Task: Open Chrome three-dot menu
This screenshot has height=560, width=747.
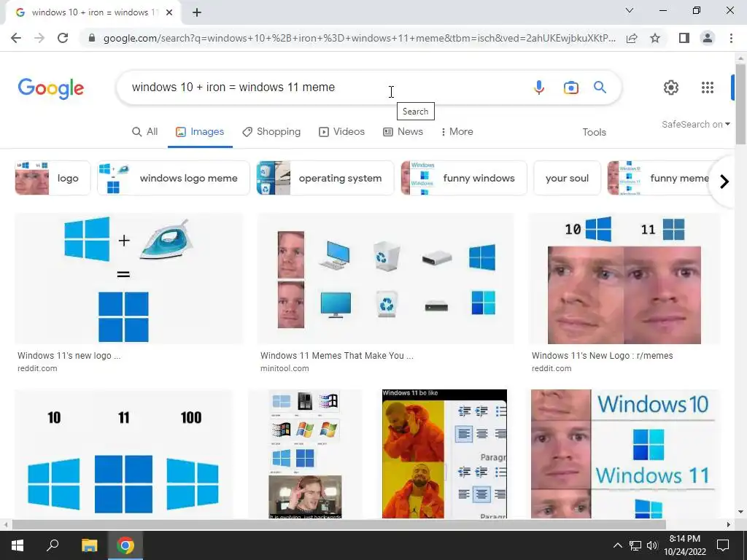Action: coord(731,38)
